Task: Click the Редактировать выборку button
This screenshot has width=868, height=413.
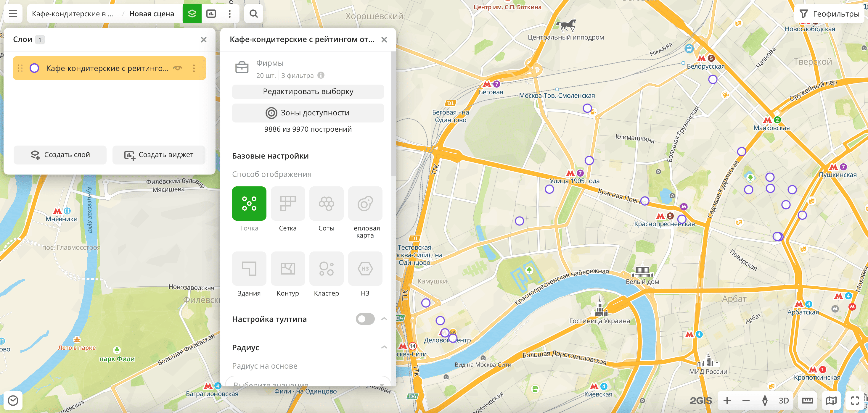Action: (308, 91)
